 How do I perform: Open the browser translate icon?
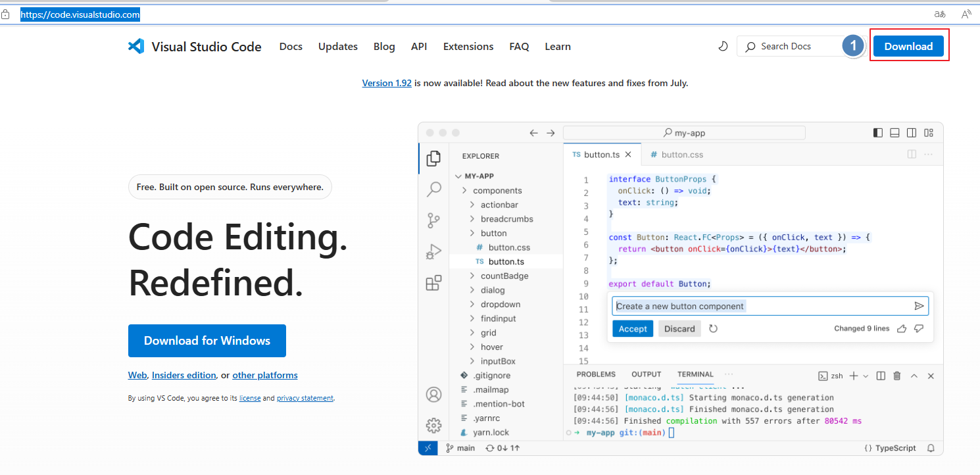click(x=940, y=14)
